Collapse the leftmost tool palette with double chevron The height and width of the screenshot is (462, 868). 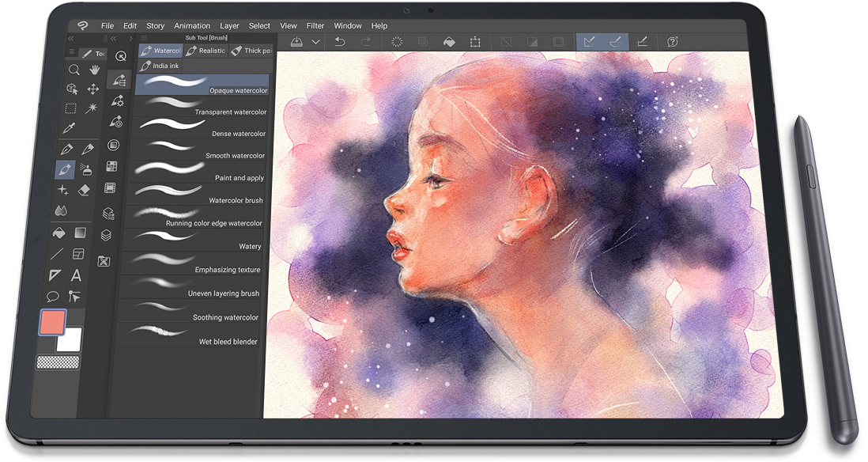click(x=70, y=38)
